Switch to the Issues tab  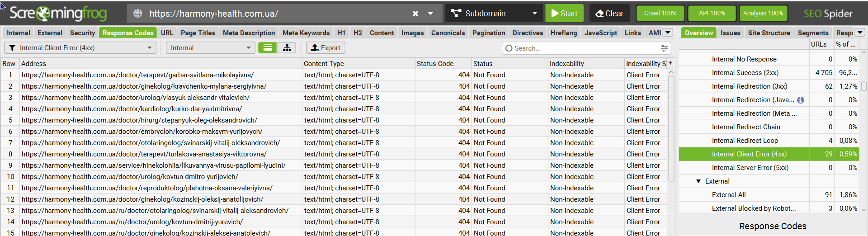click(x=730, y=33)
